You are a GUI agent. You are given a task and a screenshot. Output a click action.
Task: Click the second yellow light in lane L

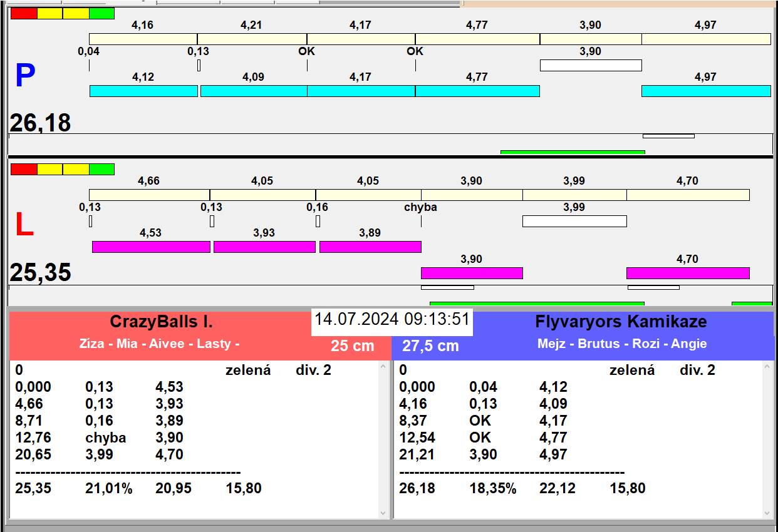pos(76,169)
